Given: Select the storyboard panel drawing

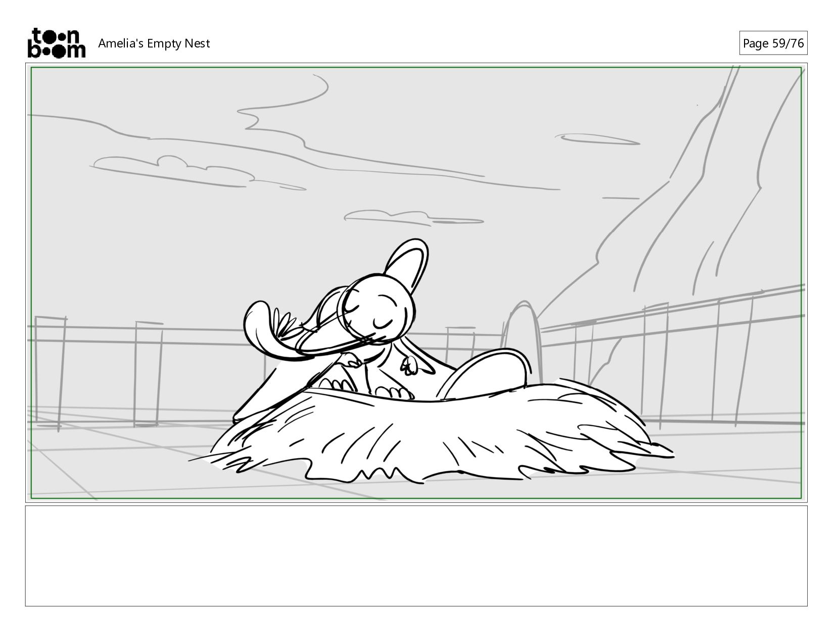Looking at the screenshot, I should pos(416,283).
